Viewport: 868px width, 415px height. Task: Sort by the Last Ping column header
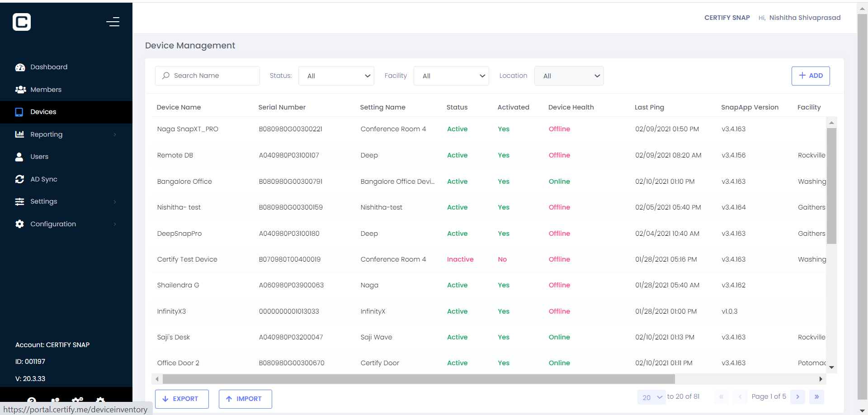pos(649,107)
